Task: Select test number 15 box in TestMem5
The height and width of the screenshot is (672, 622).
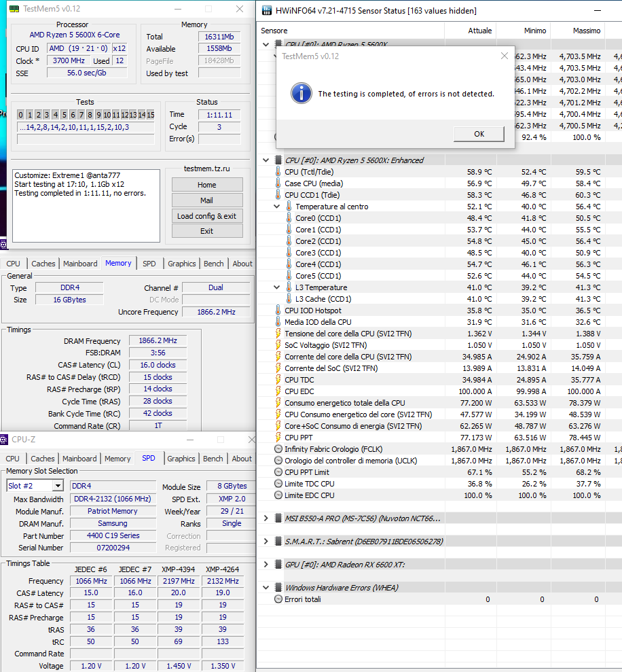Action: [x=150, y=115]
